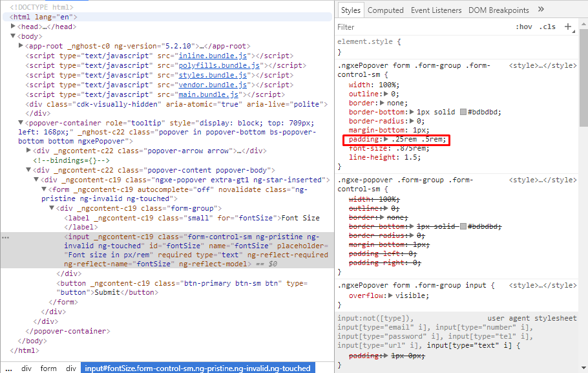Image resolution: width=588 pixels, height=373 pixels.
Task: Open the inline.bundle.js script link
Action: (x=213, y=56)
